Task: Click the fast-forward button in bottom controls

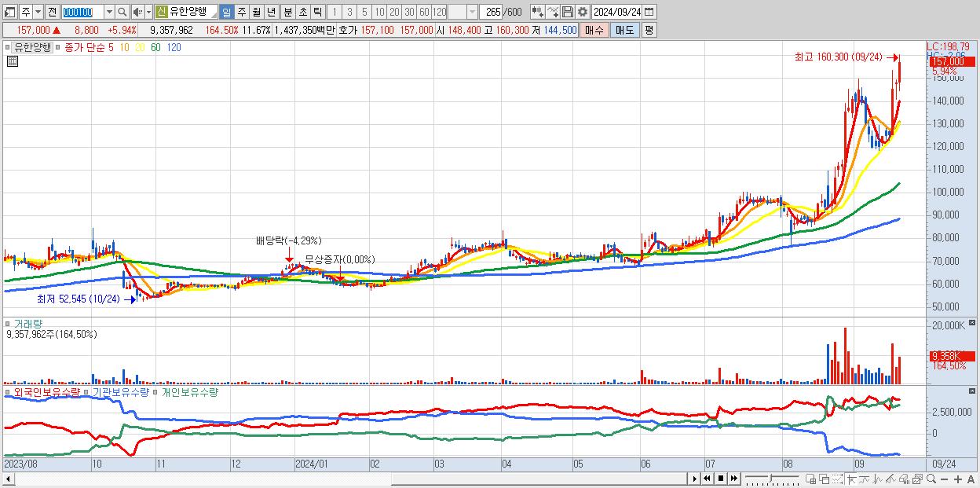Action: pyautogui.click(x=733, y=479)
